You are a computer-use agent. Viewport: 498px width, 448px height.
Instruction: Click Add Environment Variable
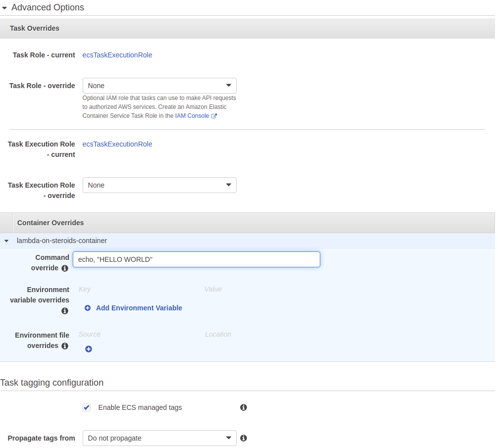(x=139, y=308)
